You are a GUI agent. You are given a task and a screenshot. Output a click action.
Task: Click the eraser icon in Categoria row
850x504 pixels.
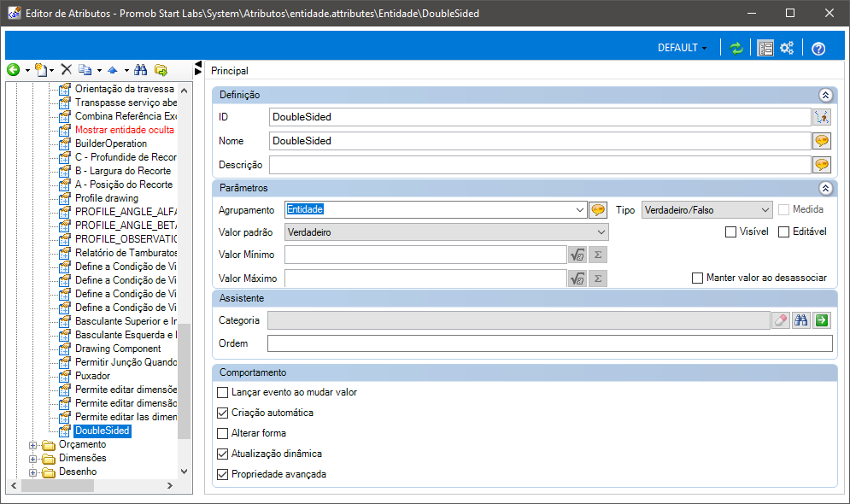[x=781, y=320]
